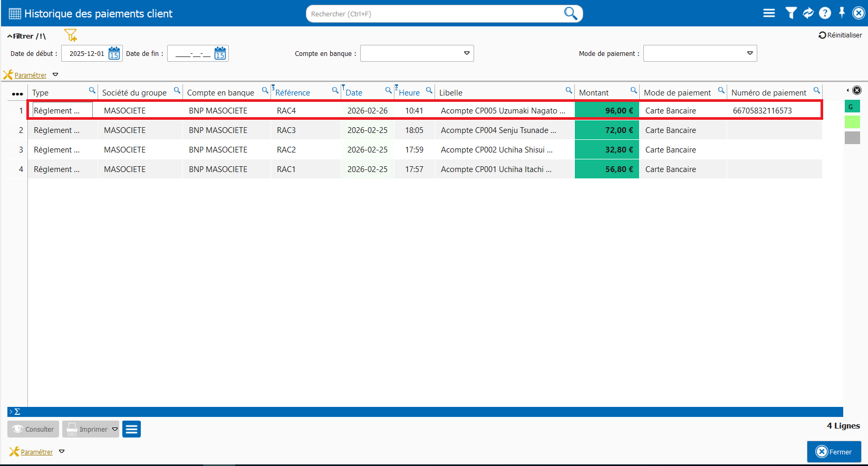This screenshot has height=466, width=868.
Task: Open the Mode de paiement dropdown
Action: point(749,53)
